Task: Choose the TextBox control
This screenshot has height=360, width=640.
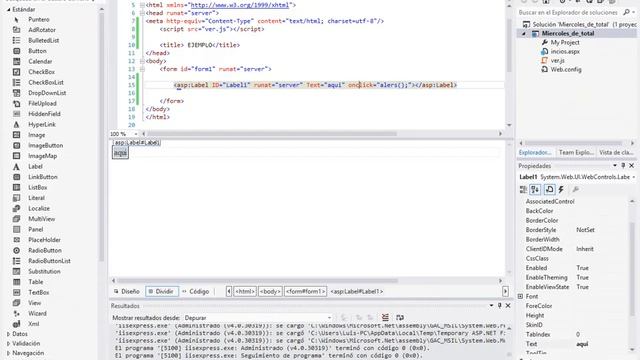Action: tap(38, 293)
